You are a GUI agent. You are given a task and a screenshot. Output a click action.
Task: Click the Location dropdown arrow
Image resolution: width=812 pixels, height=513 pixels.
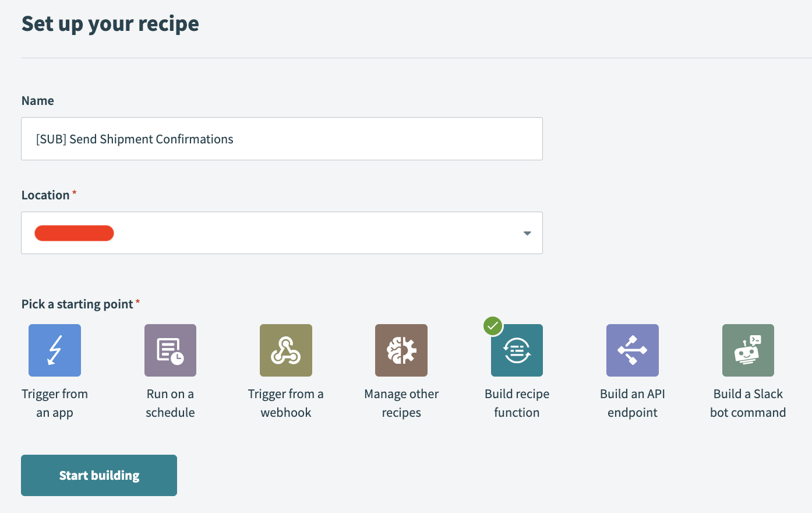527,233
